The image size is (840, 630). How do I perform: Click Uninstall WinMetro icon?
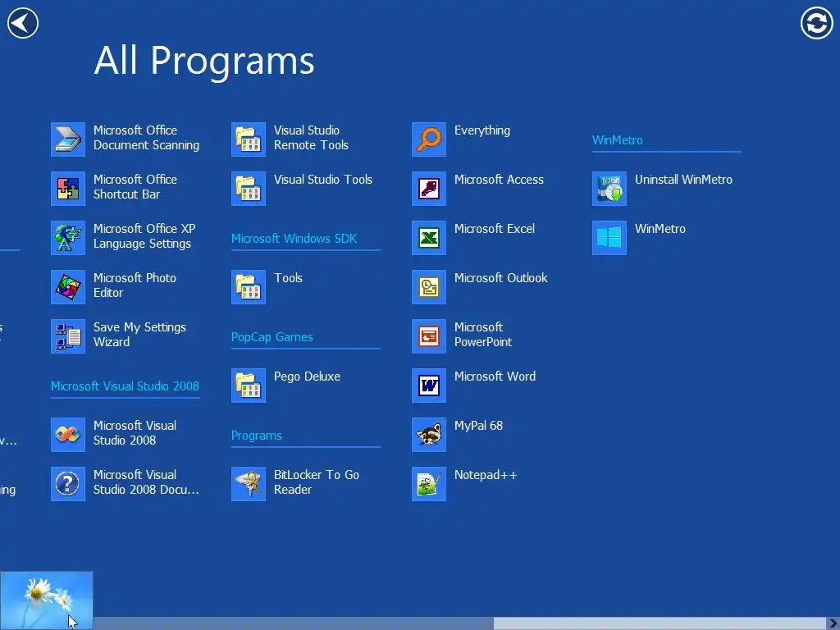609,189
